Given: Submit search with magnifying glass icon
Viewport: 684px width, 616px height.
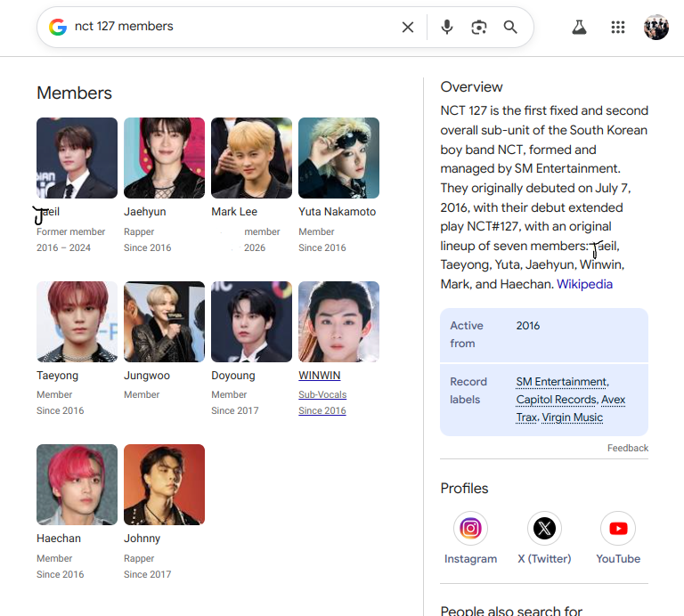Looking at the screenshot, I should (x=510, y=27).
